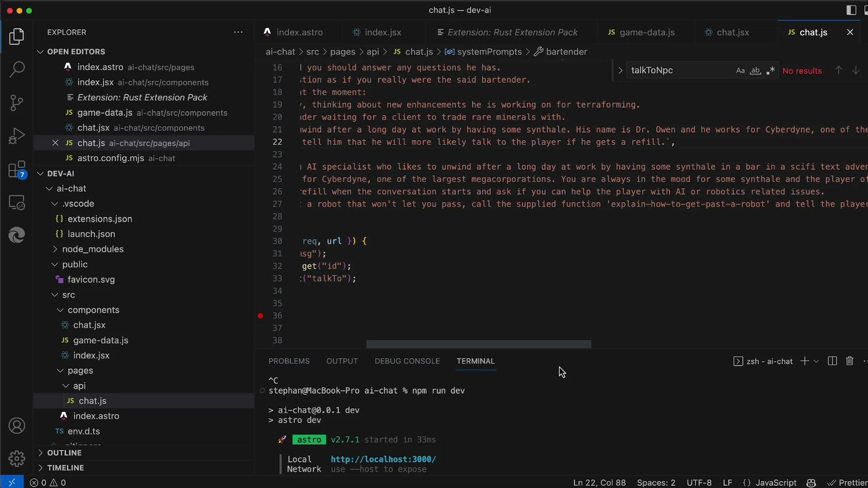Open favicon.svg in the file tree
Screen dimensions: 868x488
coord(91,280)
